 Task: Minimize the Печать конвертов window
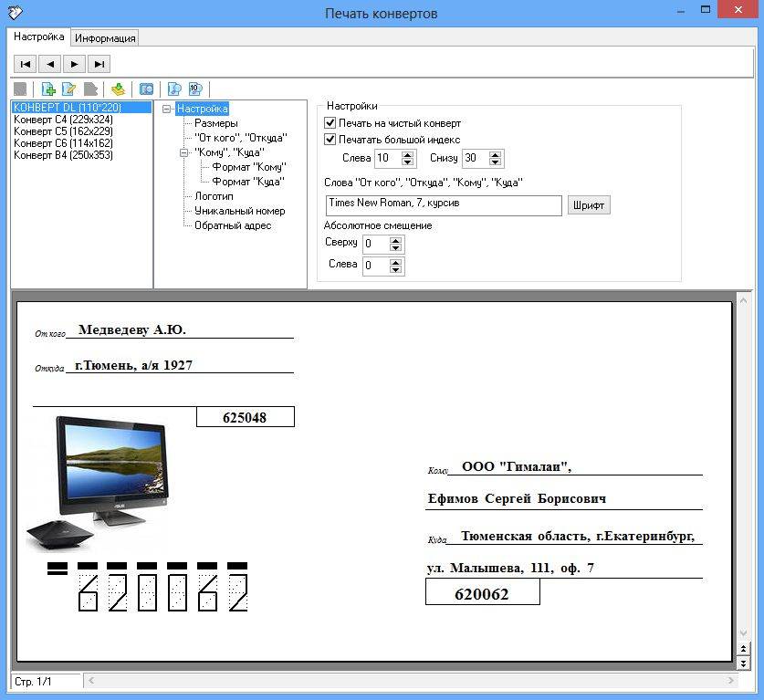click(x=681, y=10)
